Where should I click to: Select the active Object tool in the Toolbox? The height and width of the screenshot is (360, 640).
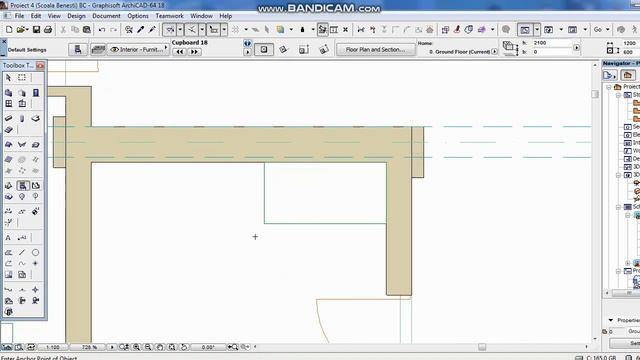23,186
